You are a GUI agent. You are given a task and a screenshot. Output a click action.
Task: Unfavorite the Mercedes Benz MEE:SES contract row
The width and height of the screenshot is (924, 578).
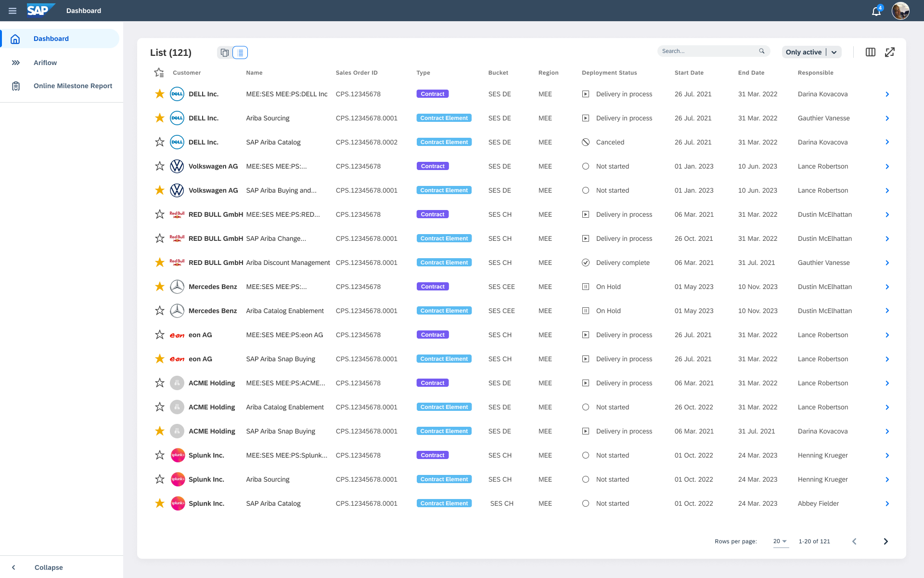click(160, 287)
